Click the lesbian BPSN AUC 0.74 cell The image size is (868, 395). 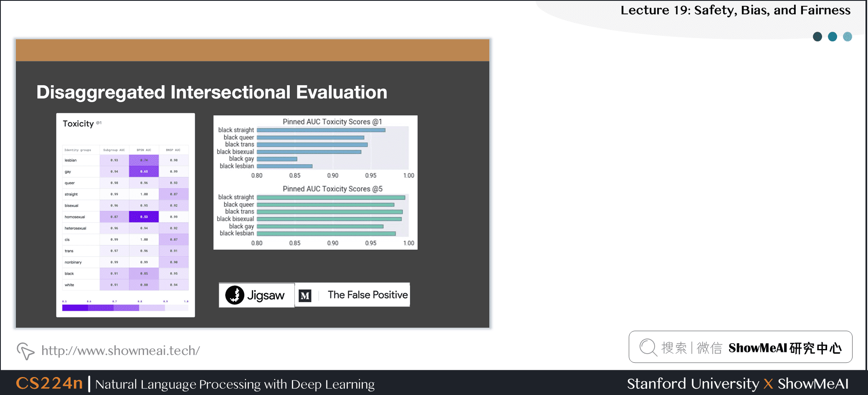click(x=144, y=160)
